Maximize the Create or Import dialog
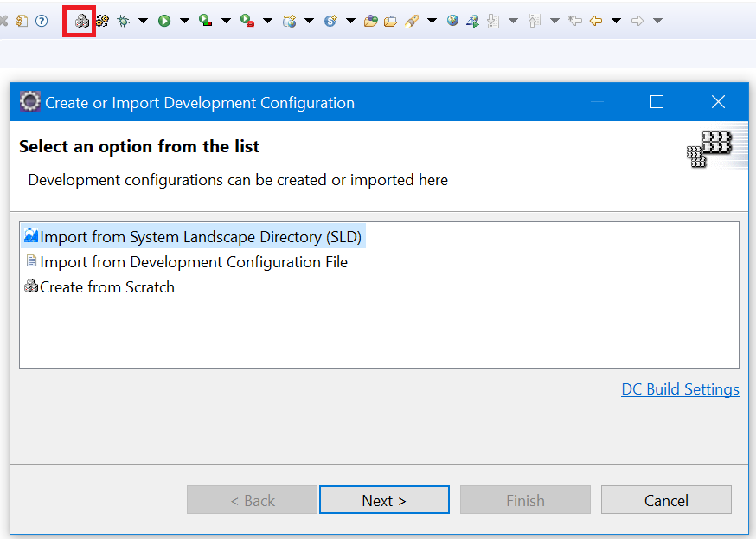The image size is (756, 539). pos(657,102)
